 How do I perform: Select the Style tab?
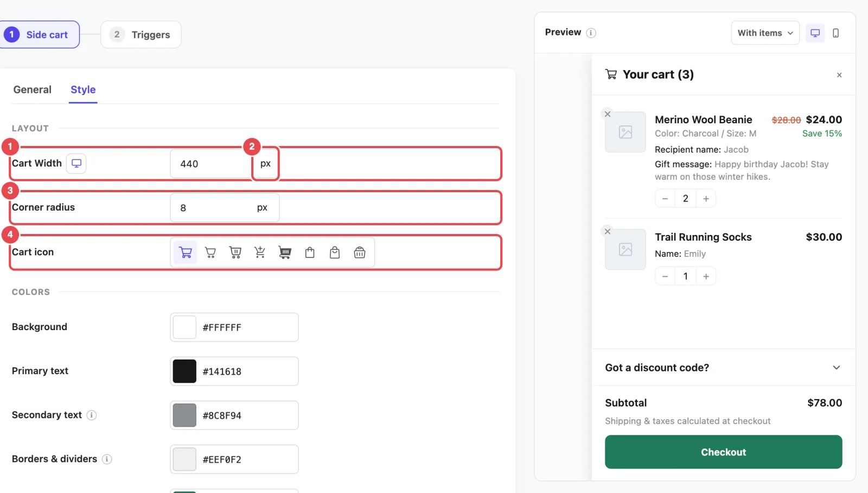pyautogui.click(x=83, y=90)
